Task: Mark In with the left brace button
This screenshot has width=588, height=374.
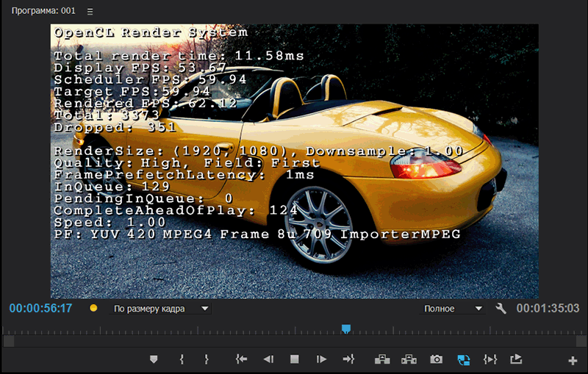Action: pyautogui.click(x=182, y=359)
